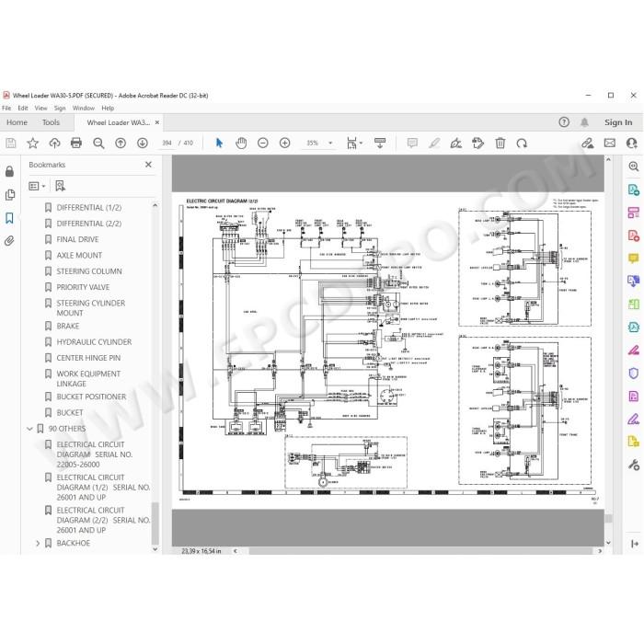Open the Page Thumbnails panel icon

pos(10,195)
